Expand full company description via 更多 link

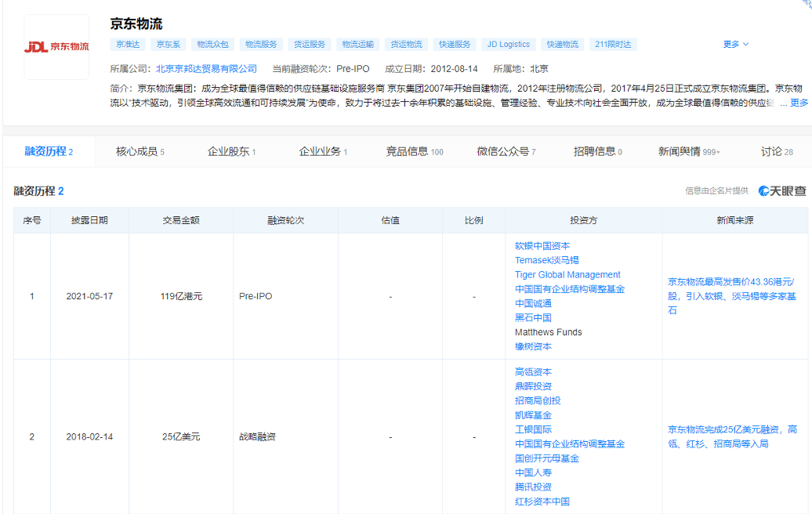(x=799, y=103)
